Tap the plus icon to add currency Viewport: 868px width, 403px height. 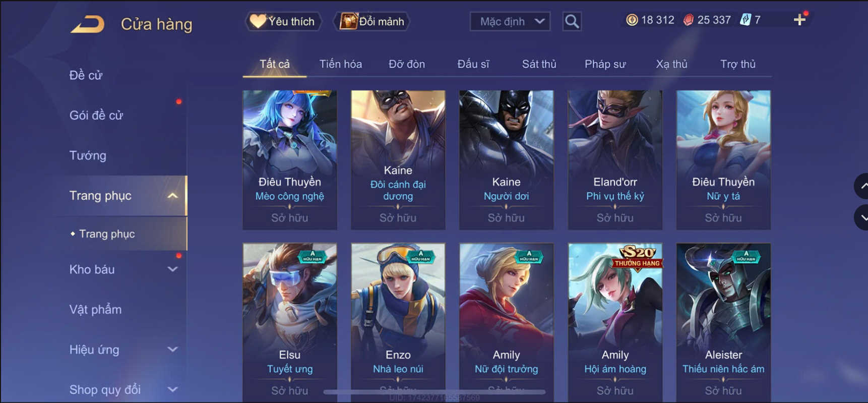point(799,20)
